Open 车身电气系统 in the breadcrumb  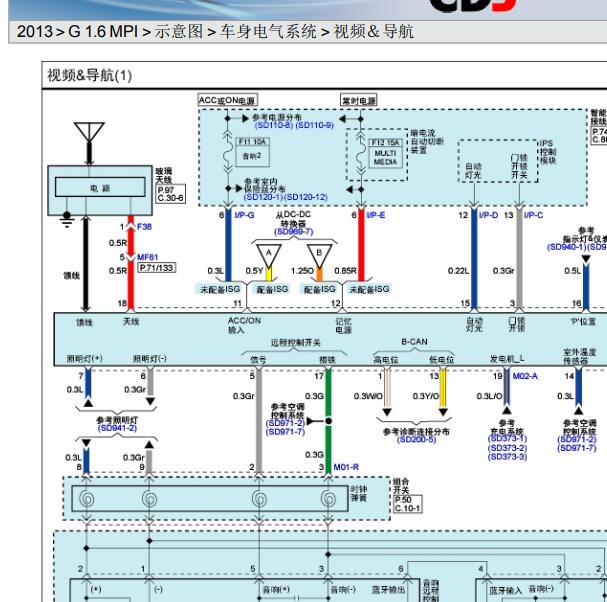268,31
